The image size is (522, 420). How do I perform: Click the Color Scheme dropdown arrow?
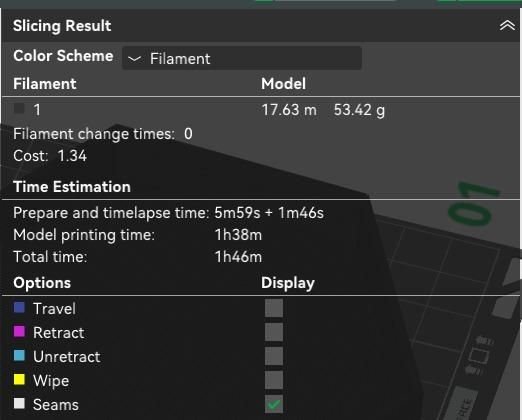pyautogui.click(x=134, y=59)
